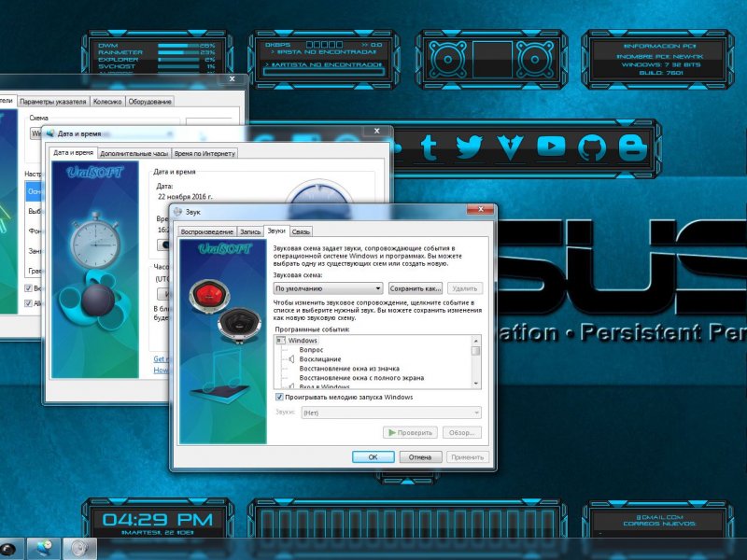Click the right speaker in the audio widget
Image resolution: width=747 pixels, height=560 pixels.
tap(535, 60)
